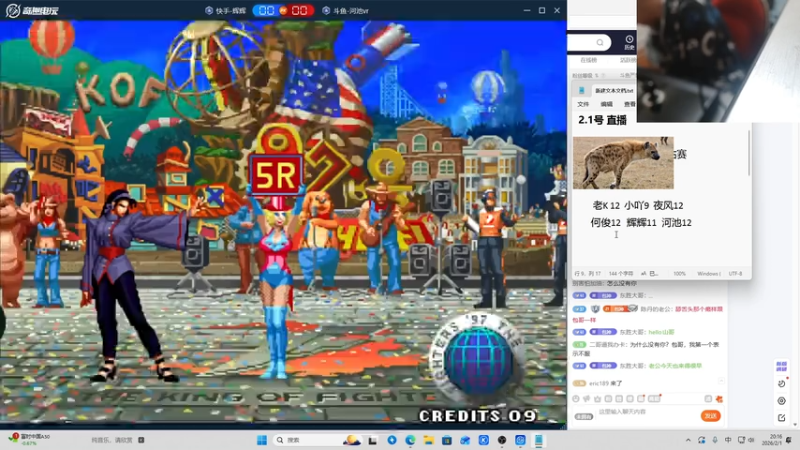Click the text line '何俊12 辉辉11 河池12'
The width and height of the screenshot is (800, 450).
tap(641, 222)
